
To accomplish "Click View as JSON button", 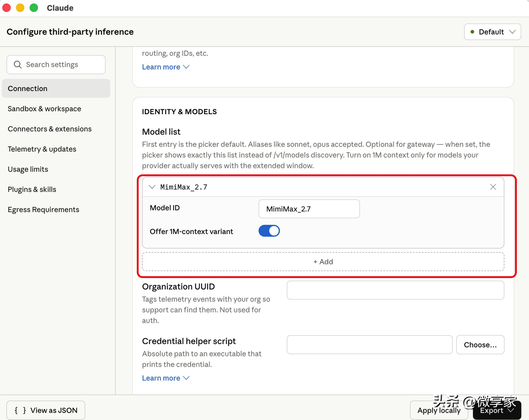I will pos(46,410).
